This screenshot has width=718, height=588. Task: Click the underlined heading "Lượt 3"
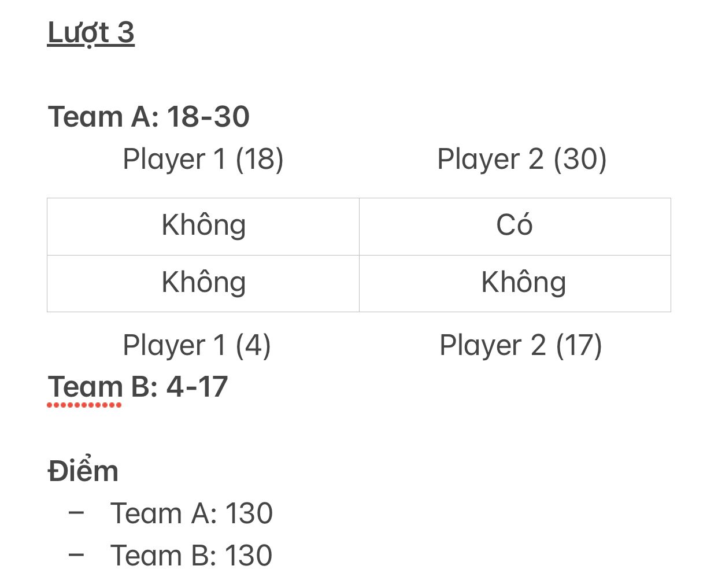tap(91, 33)
